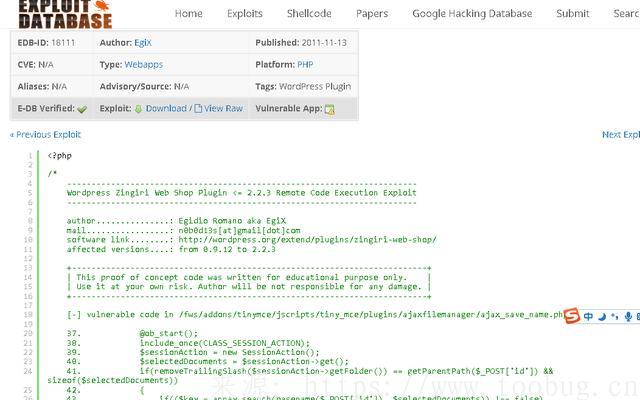Click the Exploit Database logo
Viewport: 640px width, 400px height.
(x=62, y=13)
